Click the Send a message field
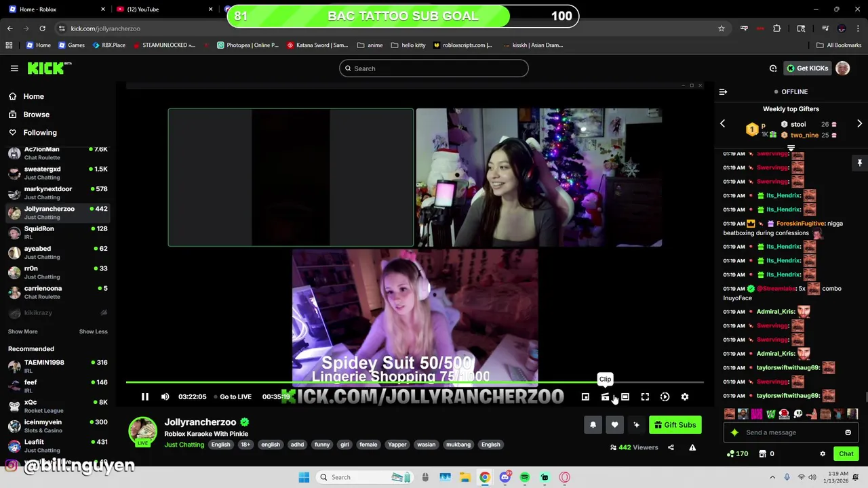The image size is (868, 488). (791, 432)
